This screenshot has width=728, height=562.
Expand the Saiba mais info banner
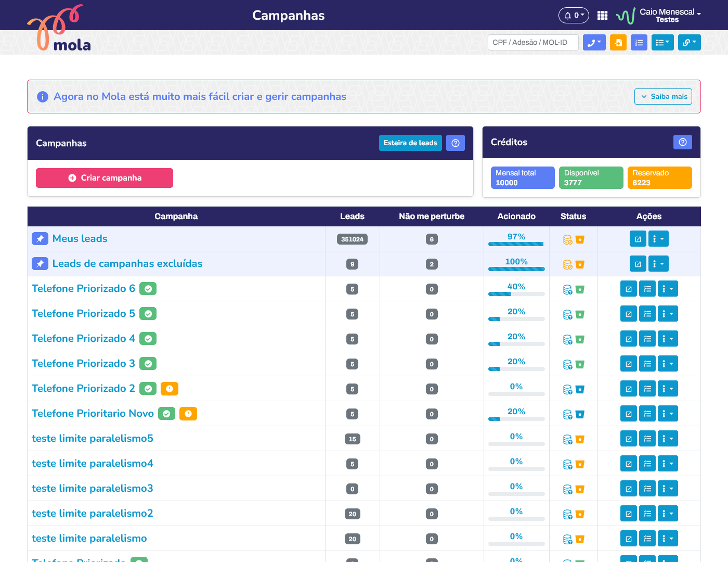[663, 97]
